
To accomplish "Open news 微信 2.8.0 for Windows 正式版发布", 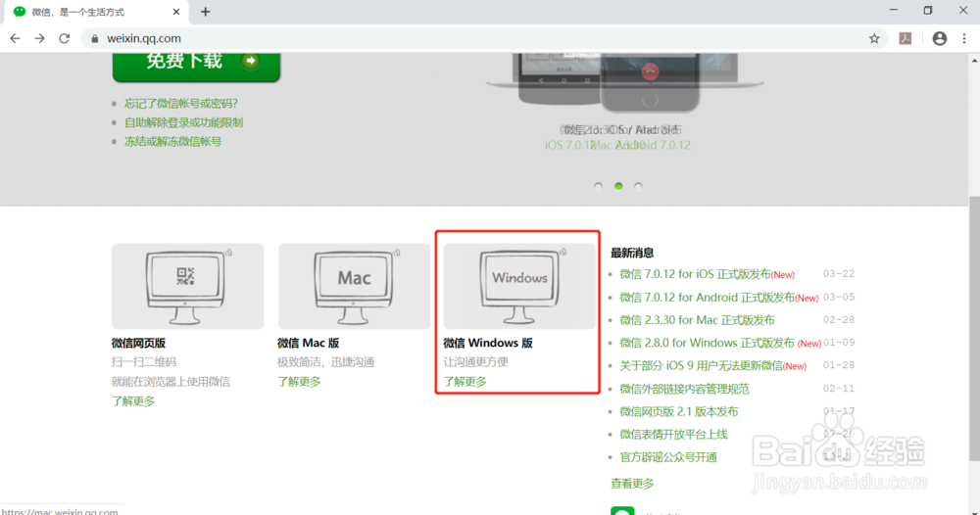I will coord(707,343).
